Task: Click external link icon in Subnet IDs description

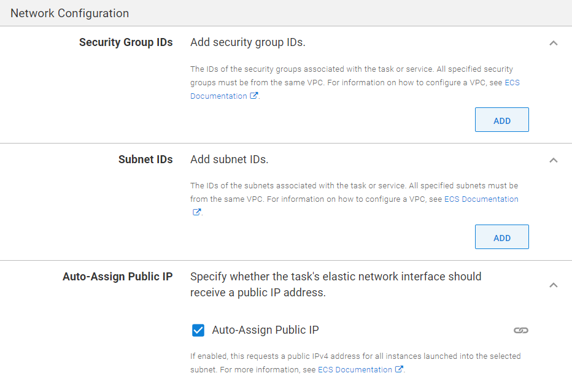Action: [196, 212]
